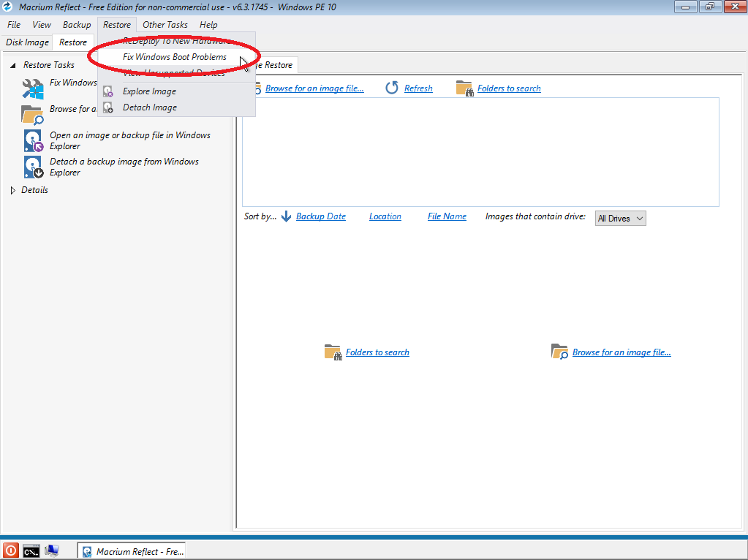
Task: Click the Refresh link
Action: click(418, 88)
